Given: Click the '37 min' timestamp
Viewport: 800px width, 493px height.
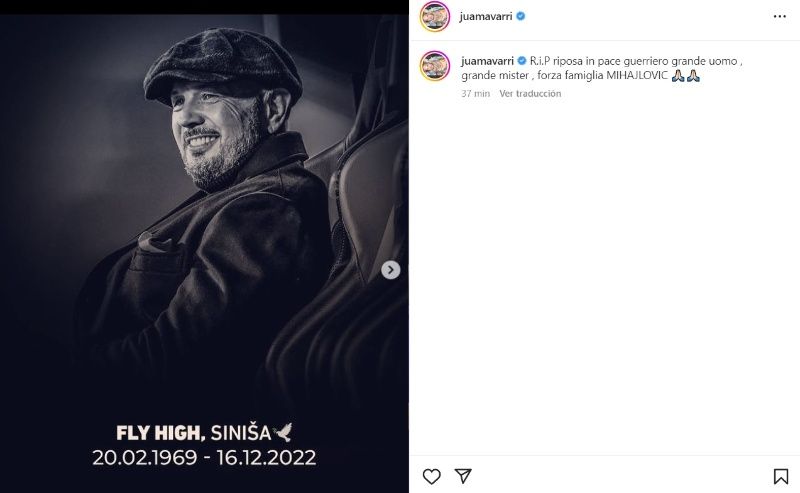Looking at the screenshot, I should [475, 94].
